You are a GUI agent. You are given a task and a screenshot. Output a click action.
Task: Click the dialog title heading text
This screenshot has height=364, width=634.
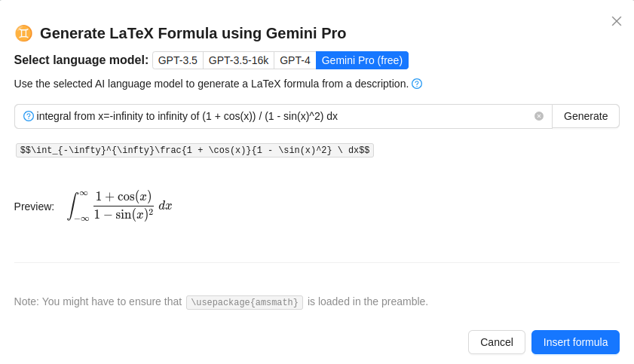pyautogui.click(x=193, y=33)
